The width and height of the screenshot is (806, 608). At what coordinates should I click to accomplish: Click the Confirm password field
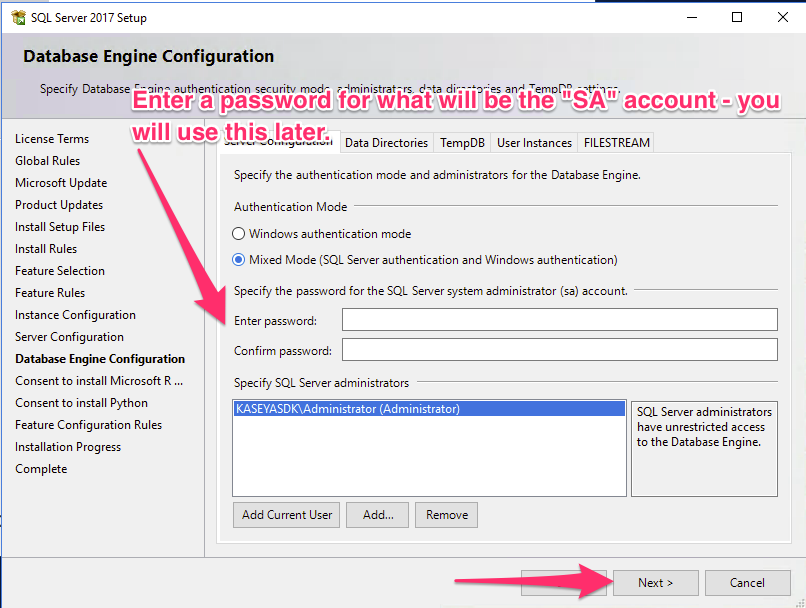560,349
